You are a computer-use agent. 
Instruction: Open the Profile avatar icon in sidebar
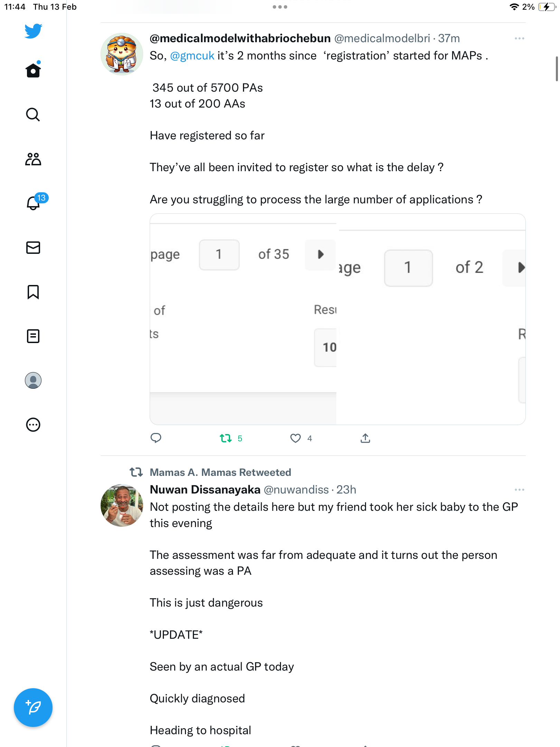coord(33,380)
